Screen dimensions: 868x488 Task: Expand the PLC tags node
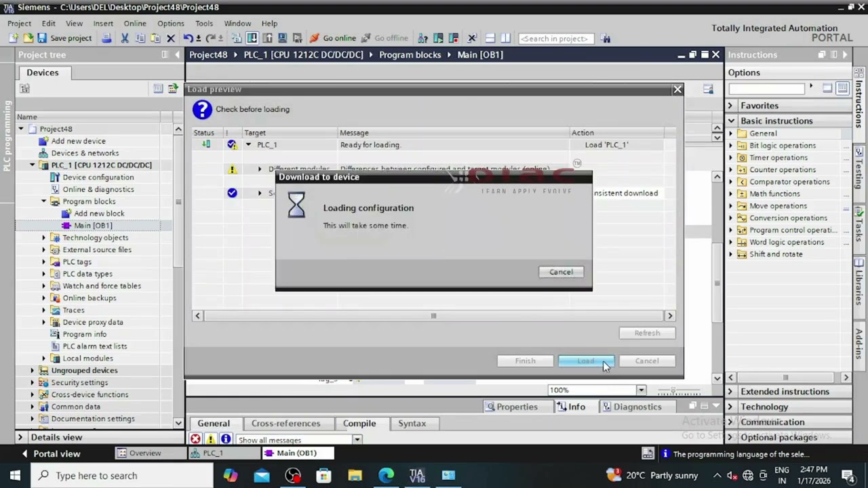[43, 262]
